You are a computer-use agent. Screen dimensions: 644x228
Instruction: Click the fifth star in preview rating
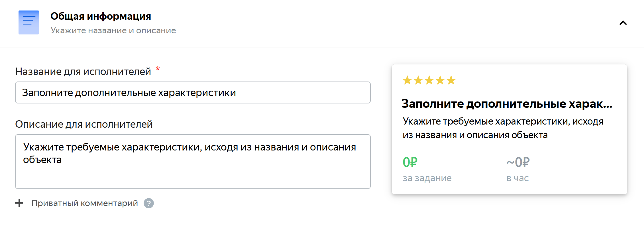click(x=451, y=80)
